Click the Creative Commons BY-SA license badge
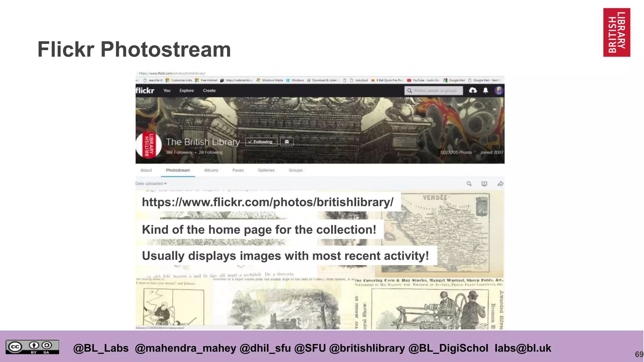Screen dimensions: 644x362 click(x=32, y=347)
